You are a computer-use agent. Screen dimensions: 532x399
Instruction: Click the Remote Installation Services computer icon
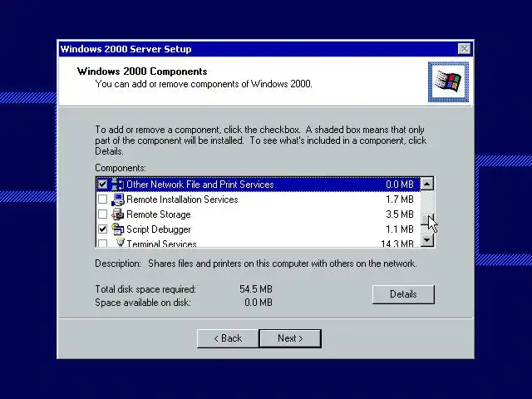coord(117,199)
